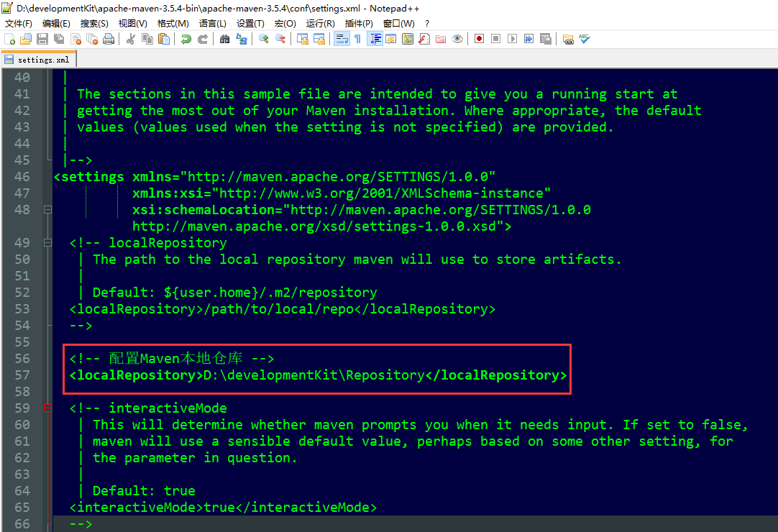Create a new file with the New icon
Screen dimensions: 778x532
(x=9, y=40)
